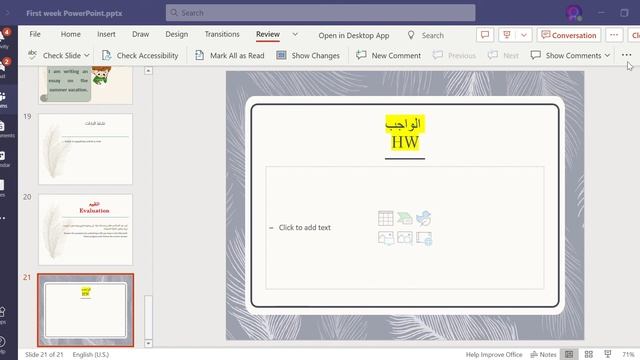This screenshot has width=640, height=360.
Task: Toggle the Notes pane
Action: click(x=543, y=354)
